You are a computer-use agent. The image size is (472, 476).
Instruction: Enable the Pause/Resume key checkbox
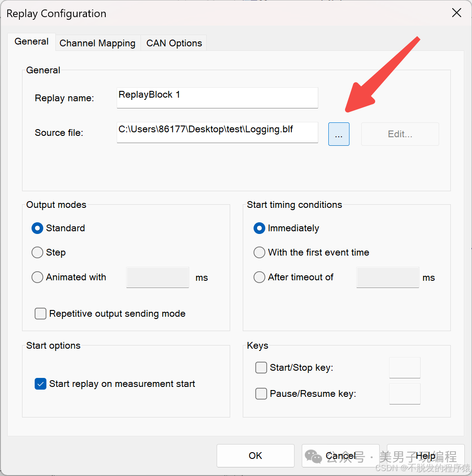[x=261, y=393]
